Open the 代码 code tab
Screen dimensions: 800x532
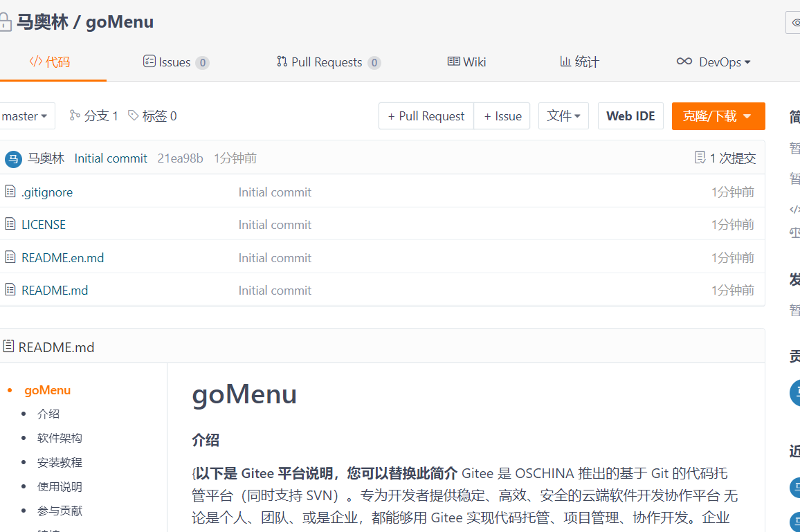(50, 62)
